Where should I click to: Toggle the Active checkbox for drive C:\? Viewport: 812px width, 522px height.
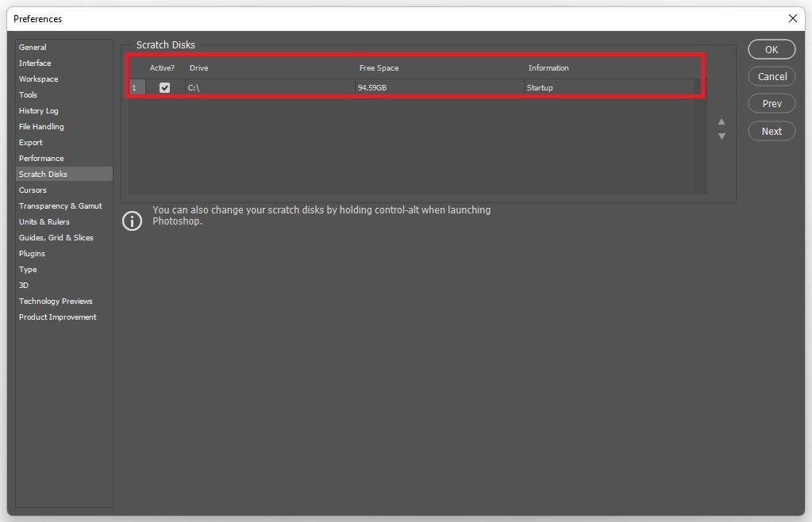(x=164, y=88)
